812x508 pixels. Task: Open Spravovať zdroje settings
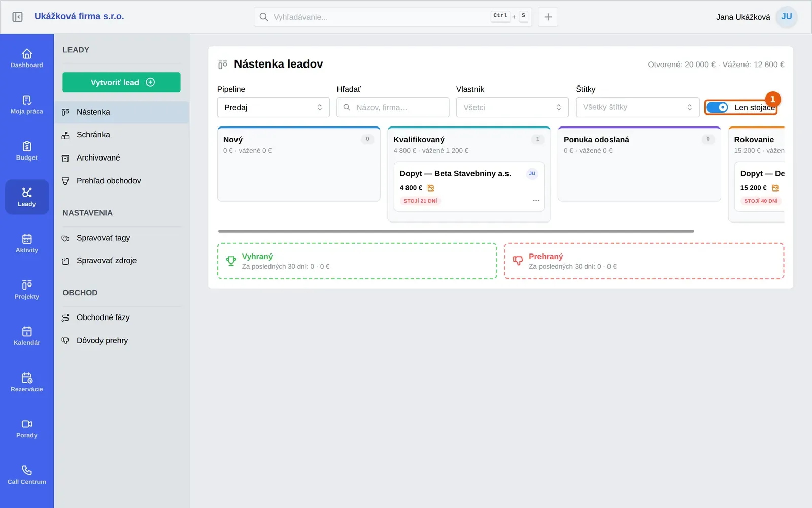click(122, 261)
